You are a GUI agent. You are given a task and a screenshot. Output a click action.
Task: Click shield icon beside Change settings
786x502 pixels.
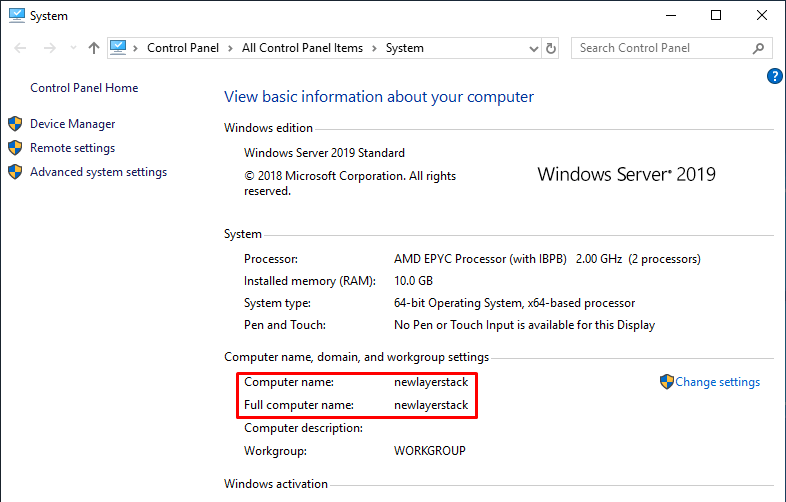(667, 382)
